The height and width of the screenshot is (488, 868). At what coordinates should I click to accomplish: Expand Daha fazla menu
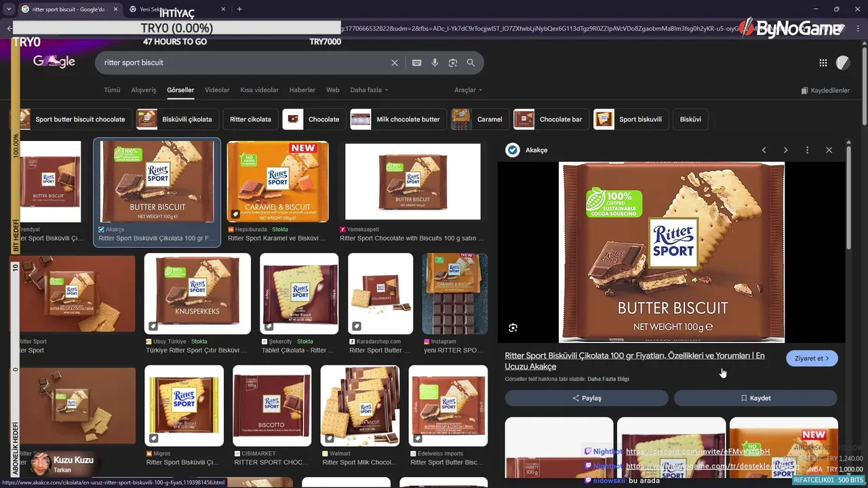[369, 90]
